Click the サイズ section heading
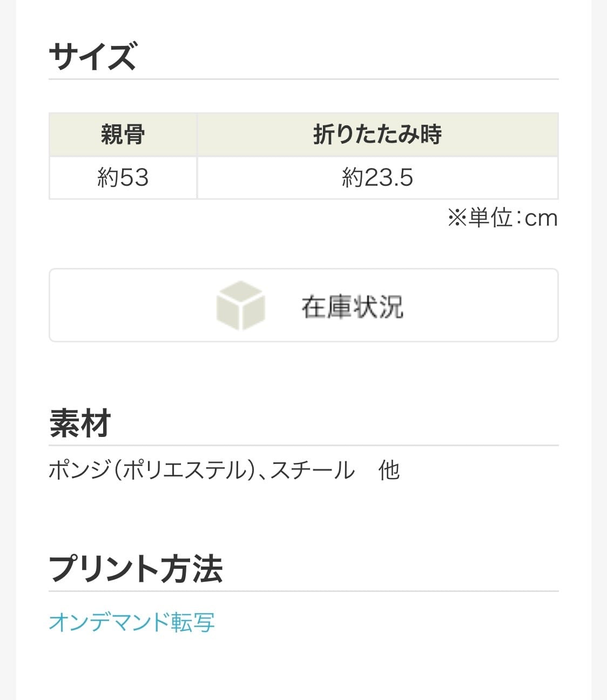The width and height of the screenshot is (607, 700). click(x=92, y=57)
